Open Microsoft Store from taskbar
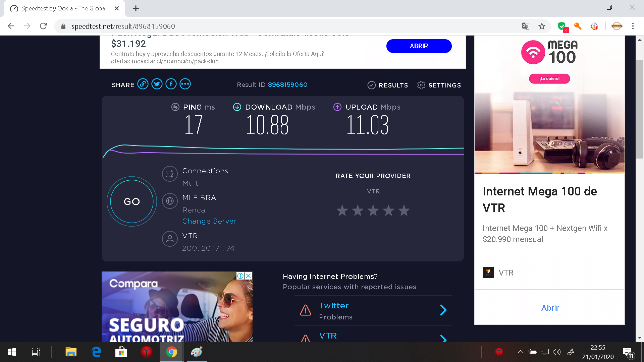The width and height of the screenshot is (644, 362). (121, 352)
